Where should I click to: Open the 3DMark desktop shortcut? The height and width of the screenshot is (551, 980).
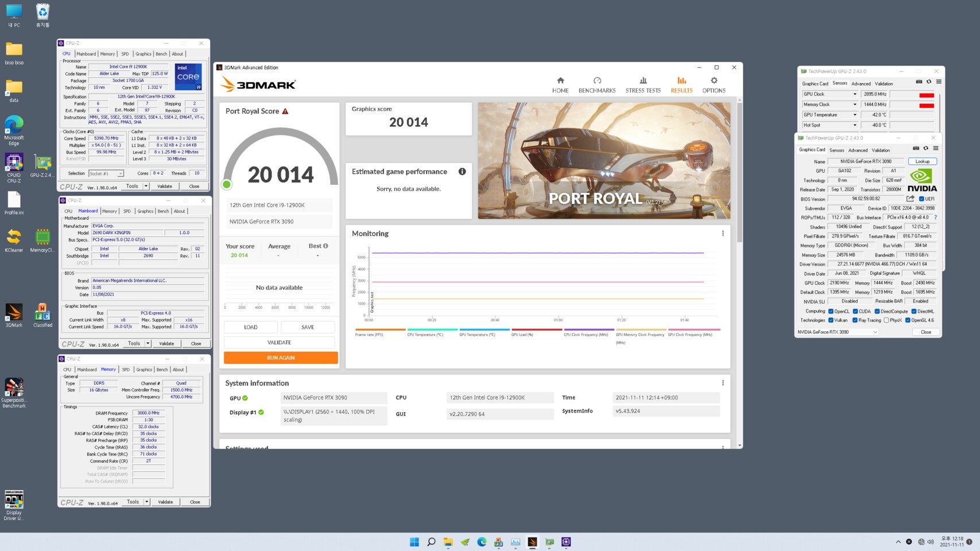tap(14, 316)
